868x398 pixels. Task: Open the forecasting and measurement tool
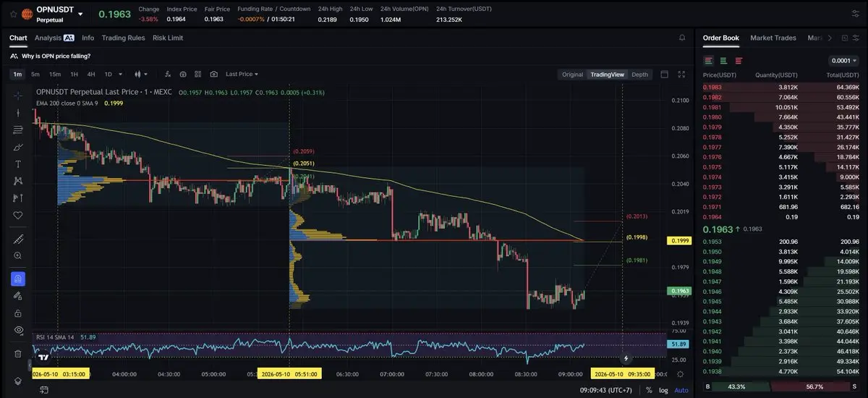pyautogui.click(x=18, y=198)
